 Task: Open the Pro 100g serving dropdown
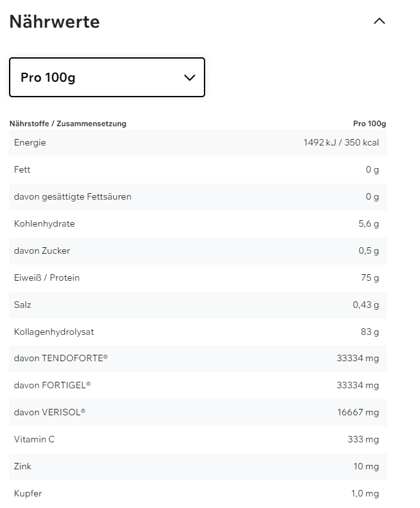107,77
